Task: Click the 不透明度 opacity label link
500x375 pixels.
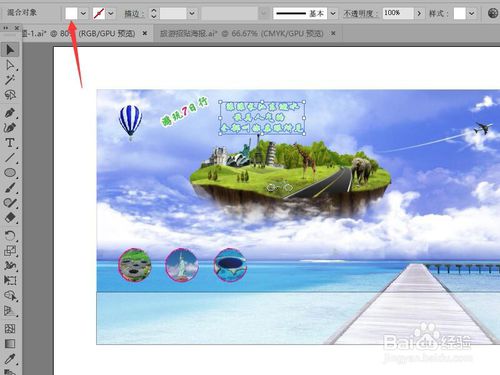Action: pos(361,14)
